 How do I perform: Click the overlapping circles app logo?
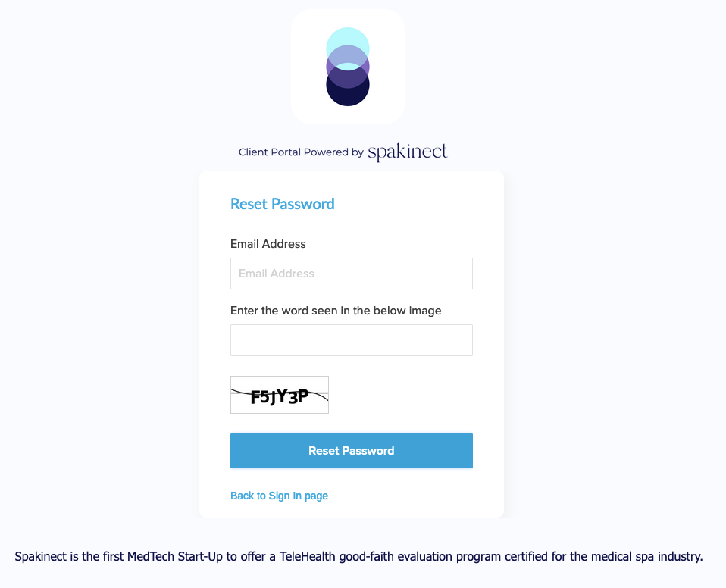(x=348, y=67)
